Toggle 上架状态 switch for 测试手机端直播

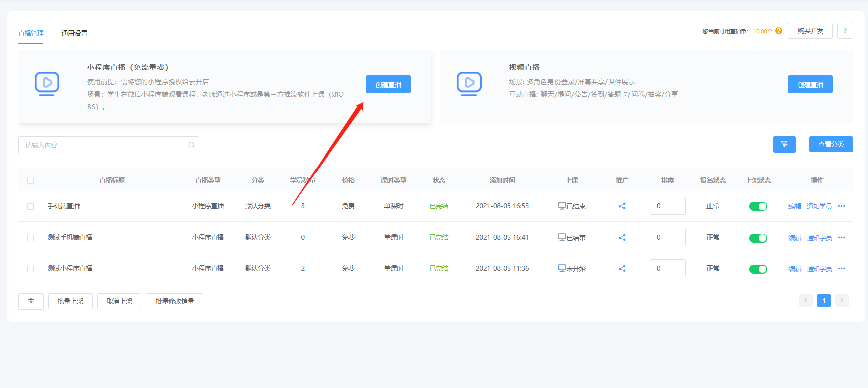[x=758, y=238]
